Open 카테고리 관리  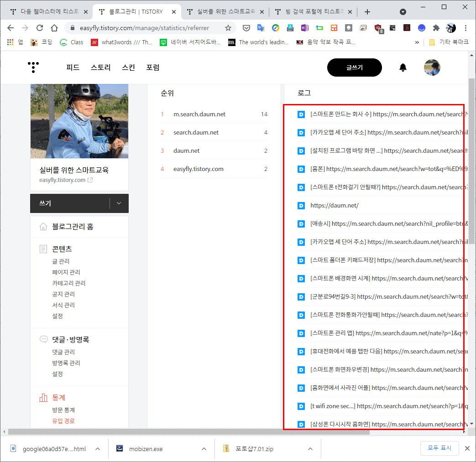point(68,283)
